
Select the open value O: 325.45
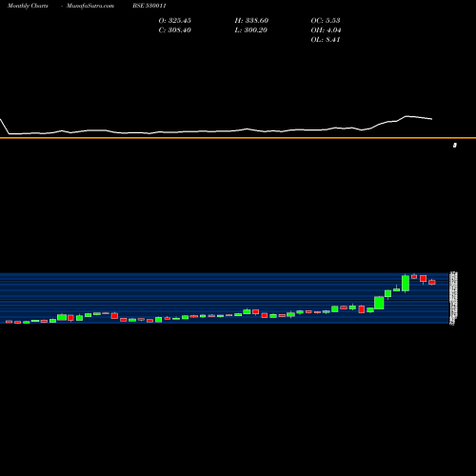pyautogui.click(x=175, y=21)
